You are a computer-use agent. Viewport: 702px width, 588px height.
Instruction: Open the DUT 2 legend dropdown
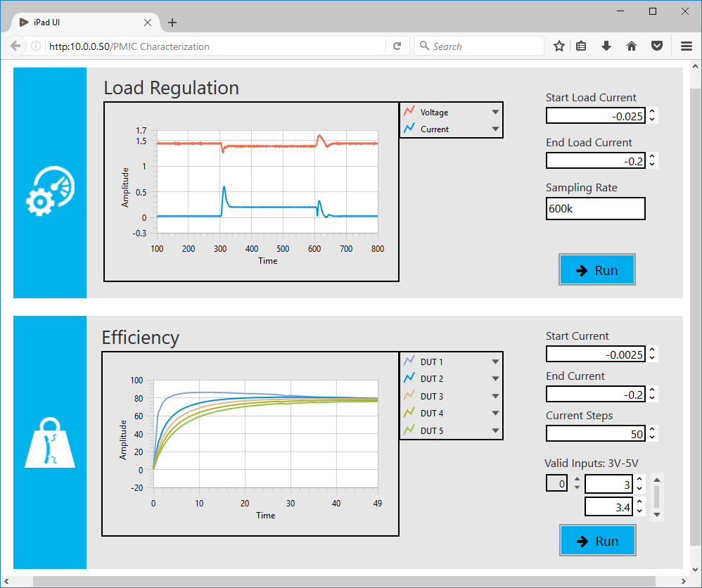click(x=495, y=378)
